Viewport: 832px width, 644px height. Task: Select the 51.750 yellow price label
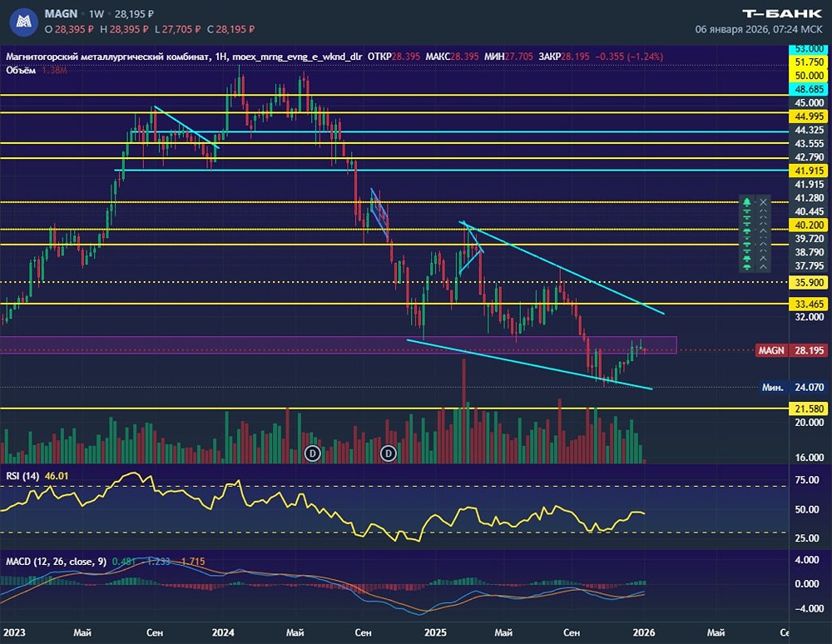(x=810, y=62)
